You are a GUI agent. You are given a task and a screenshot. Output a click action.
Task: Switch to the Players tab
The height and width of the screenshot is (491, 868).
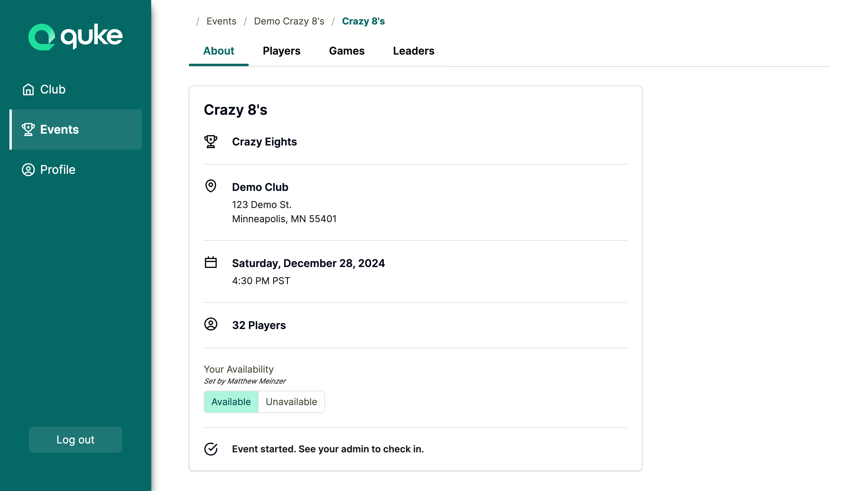pos(281,51)
